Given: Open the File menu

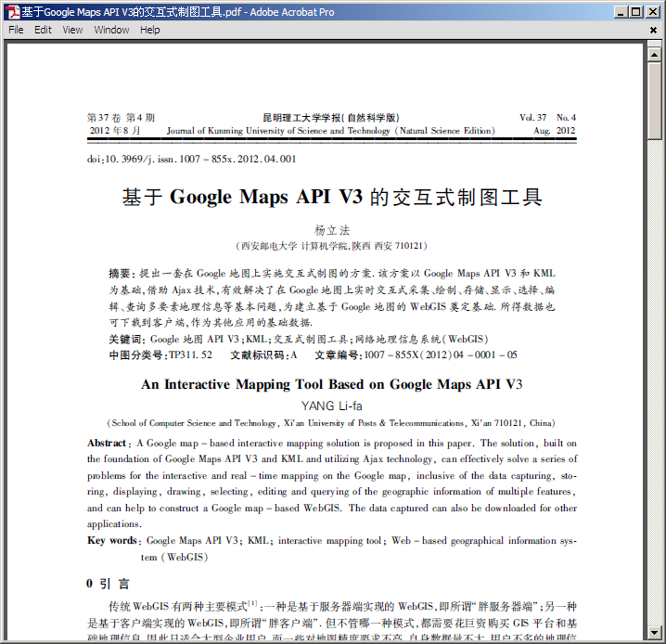Looking at the screenshot, I should [x=17, y=30].
